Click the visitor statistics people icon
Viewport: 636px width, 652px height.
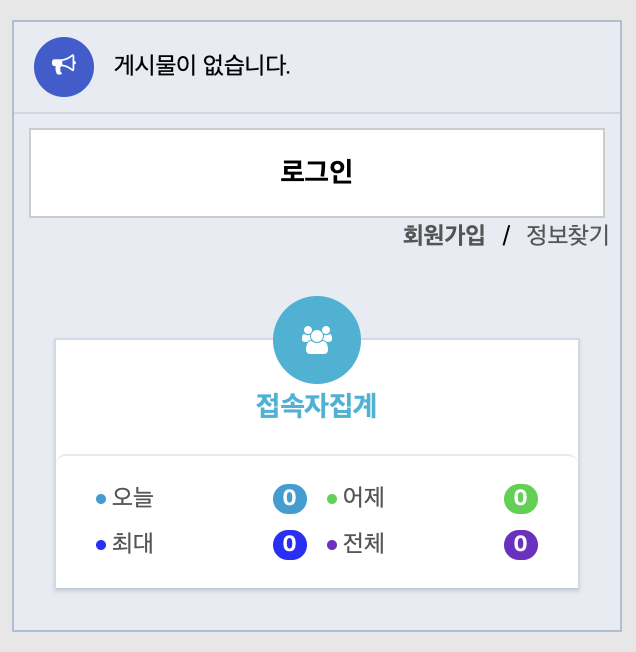(x=317, y=340)
